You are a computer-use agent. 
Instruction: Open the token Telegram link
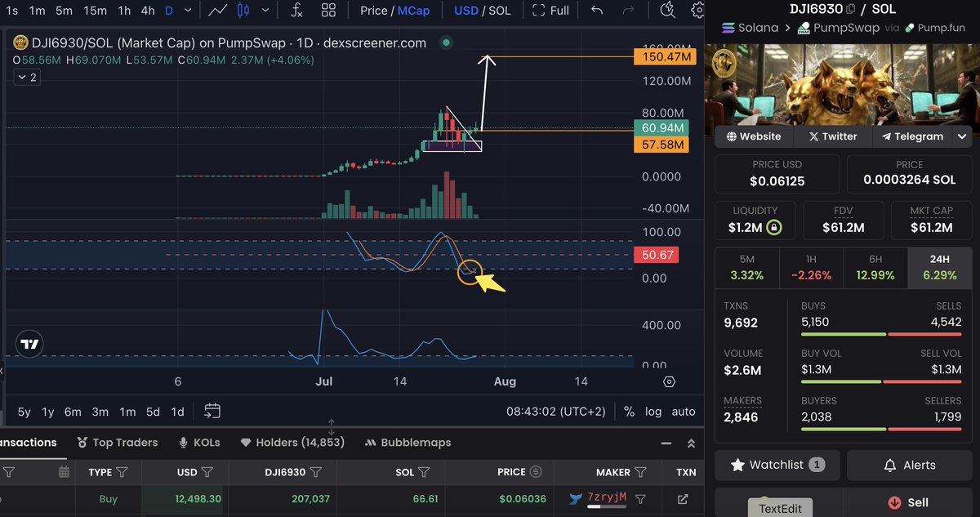[912, 136]
